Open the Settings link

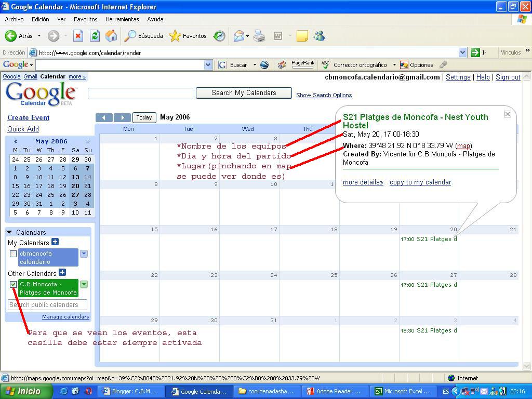tap(458, 77)
